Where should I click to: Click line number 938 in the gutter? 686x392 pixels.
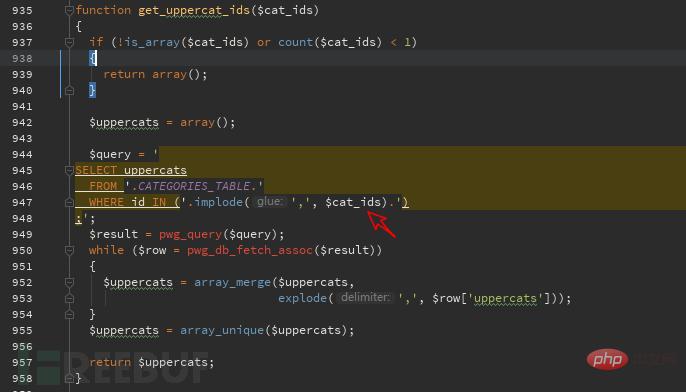[22, 58]
